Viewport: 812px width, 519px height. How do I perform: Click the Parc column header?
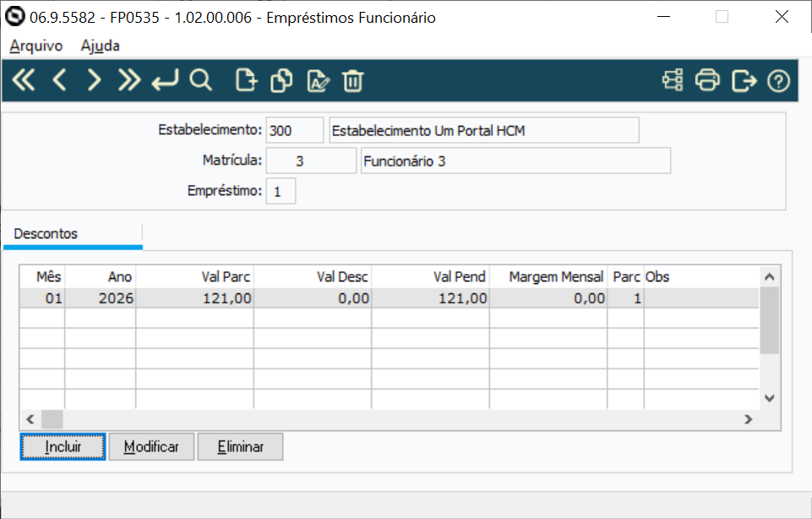point(625,276)
